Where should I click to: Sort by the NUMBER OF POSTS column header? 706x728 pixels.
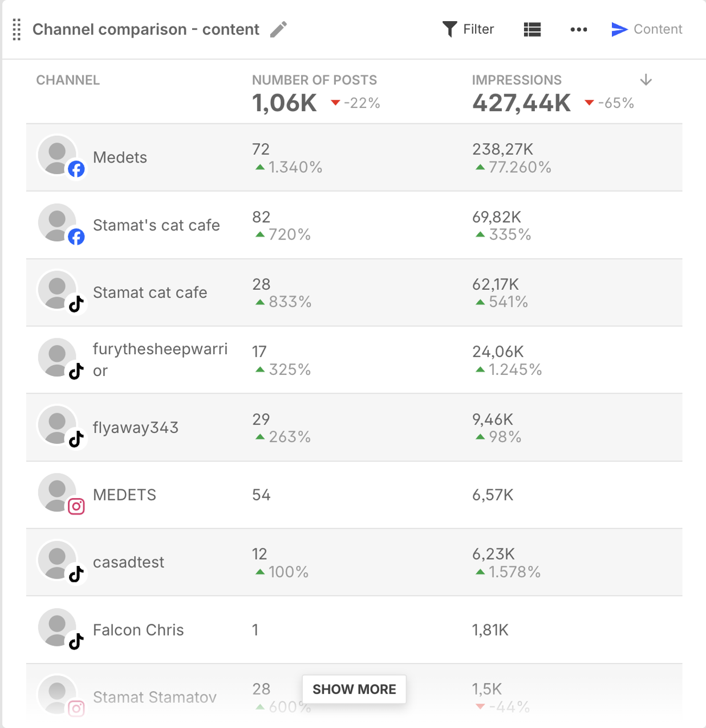coord(314,80)
